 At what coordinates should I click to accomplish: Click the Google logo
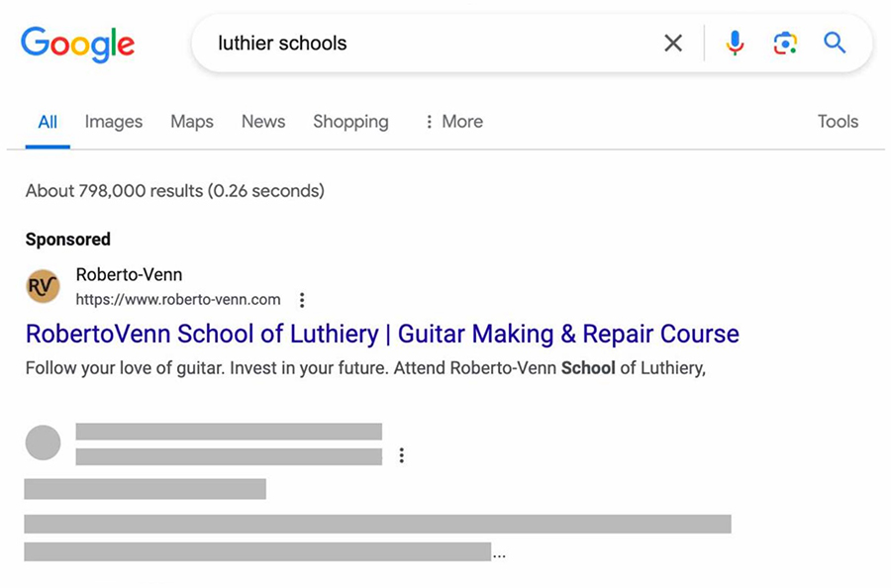(x=77, y=44)
